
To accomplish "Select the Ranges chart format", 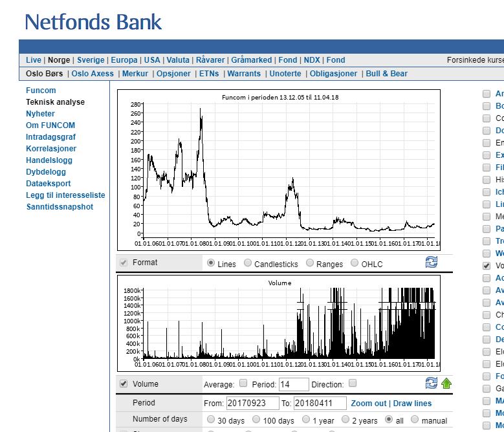I will [x=309, y=263].
